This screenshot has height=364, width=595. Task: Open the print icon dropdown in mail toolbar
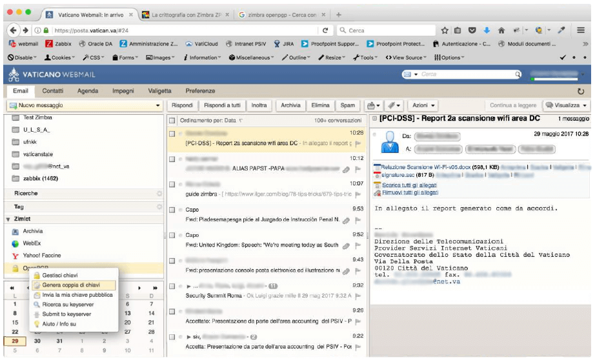[374, 105]
